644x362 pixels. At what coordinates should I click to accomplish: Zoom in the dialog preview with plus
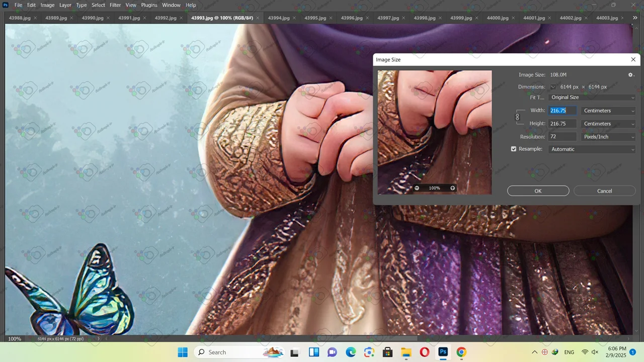[452, 188]
